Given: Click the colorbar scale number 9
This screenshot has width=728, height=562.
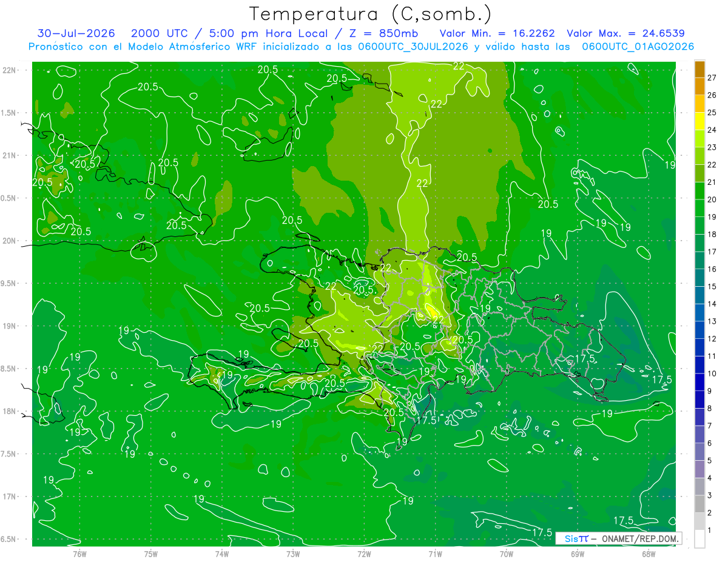Looking at the screenshot, I should [x=709, y=391].
